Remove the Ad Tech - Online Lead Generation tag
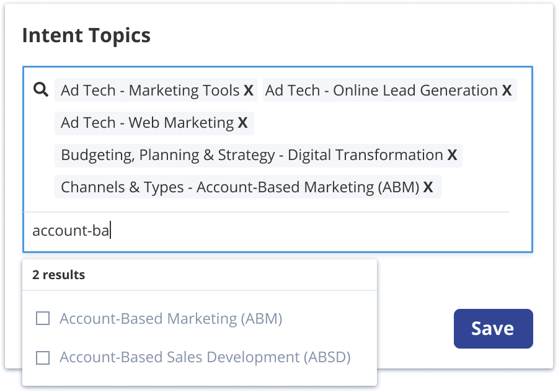 505,90
